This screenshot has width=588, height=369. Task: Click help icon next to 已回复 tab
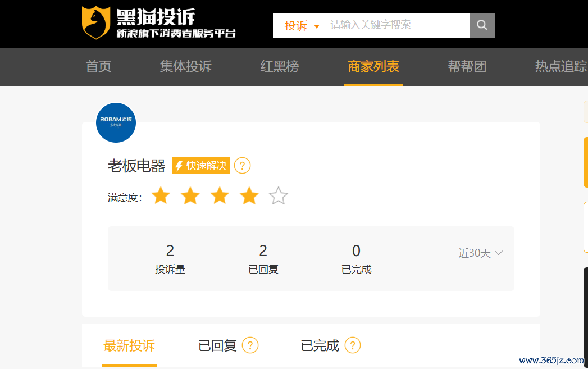pyautogui.click(x=250, y=345)
